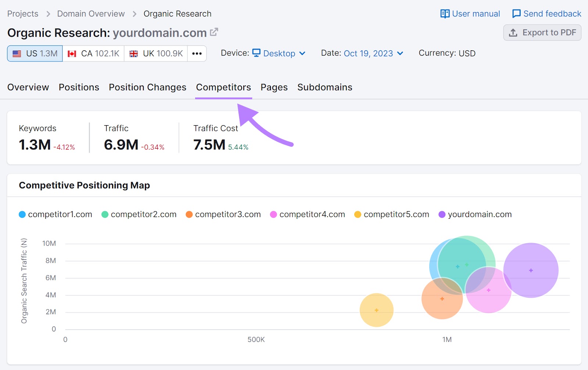This screenshot has height=370, width=588.
Task: Click the User manual book icon
Action: (x=445, y=14)
